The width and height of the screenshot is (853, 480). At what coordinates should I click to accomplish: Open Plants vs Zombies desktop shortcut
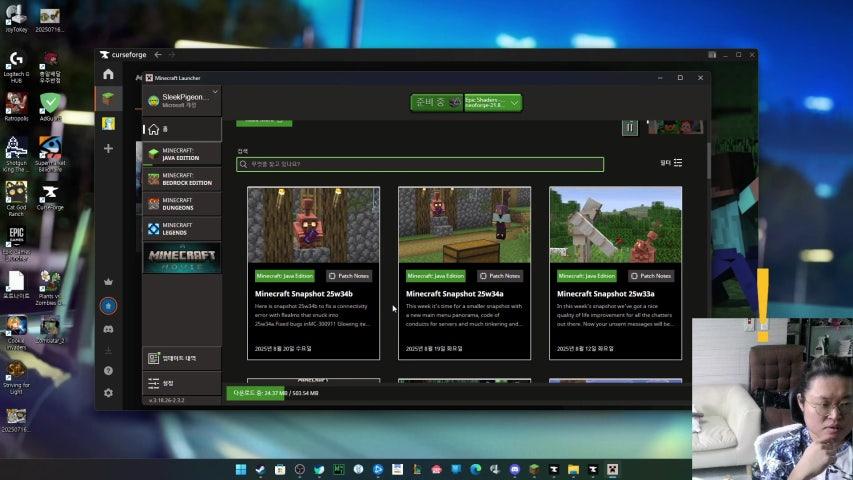pos(50,287)
